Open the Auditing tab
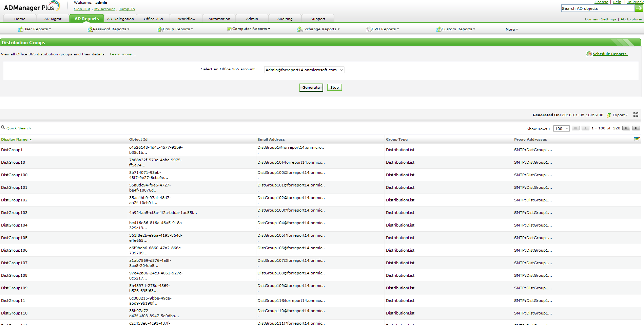Viewport: 644px width, 325px height. tap(285, 19)
